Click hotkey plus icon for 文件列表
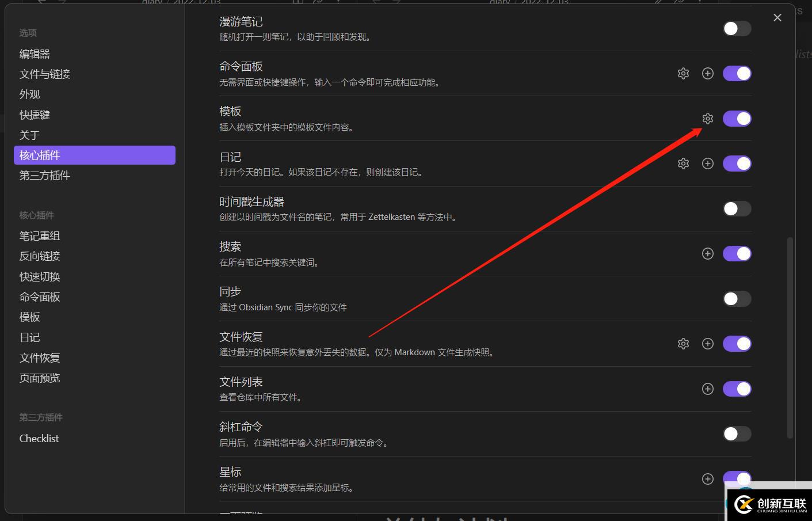 (x=708, y=389)
